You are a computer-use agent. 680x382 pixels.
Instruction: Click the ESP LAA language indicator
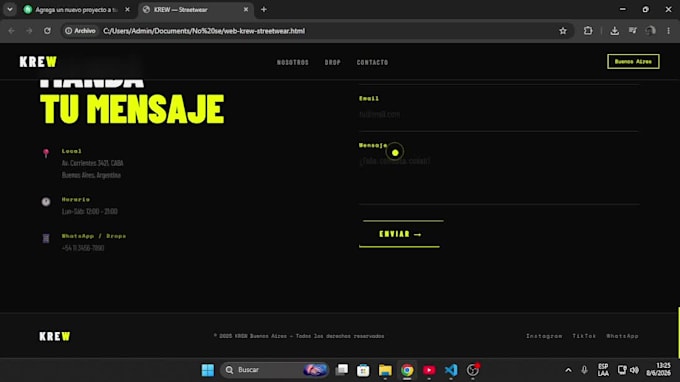point(603,370)
